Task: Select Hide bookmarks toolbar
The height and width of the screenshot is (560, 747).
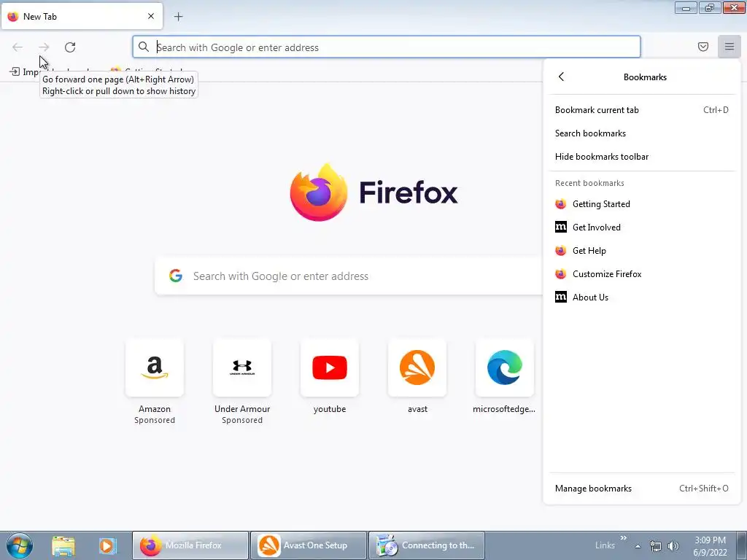Action: [642, 157]
